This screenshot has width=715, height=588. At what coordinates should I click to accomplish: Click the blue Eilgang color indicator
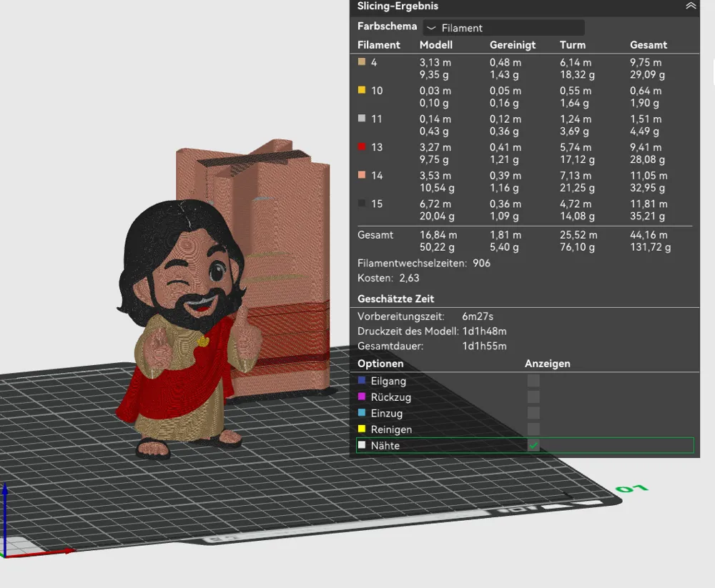coord(363,381)
